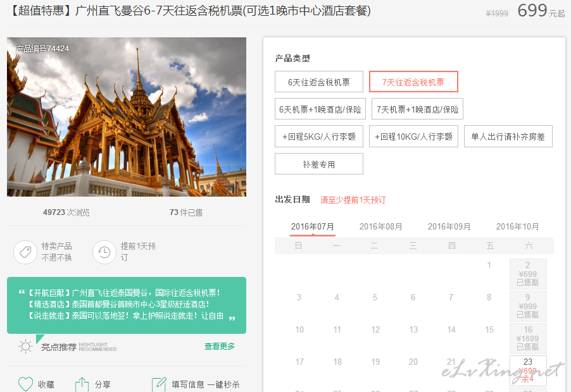
Task: Click the heart favorite icon
Action: [x=25, y=384]
